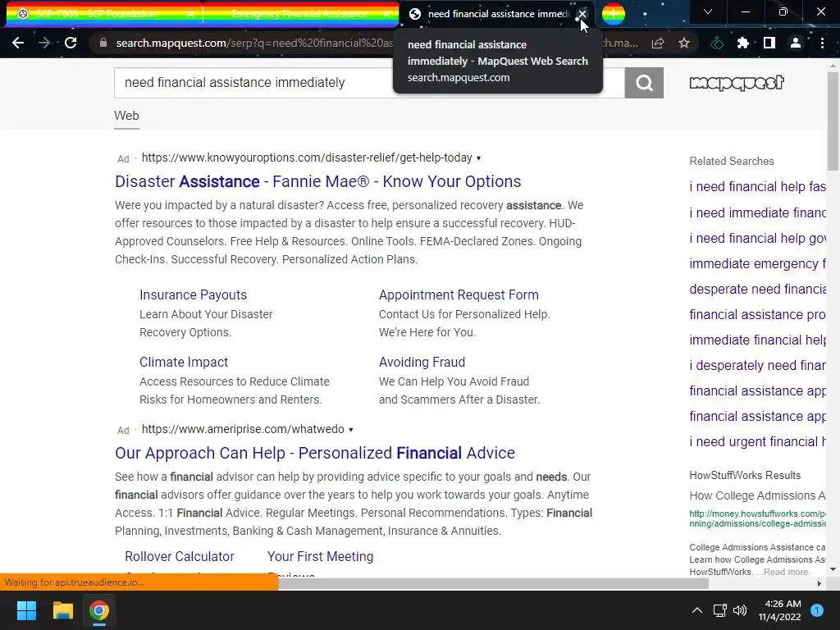The image size is (840, 630).
Task: Select the need financial assistance tab
Action: tap(498, 14)
